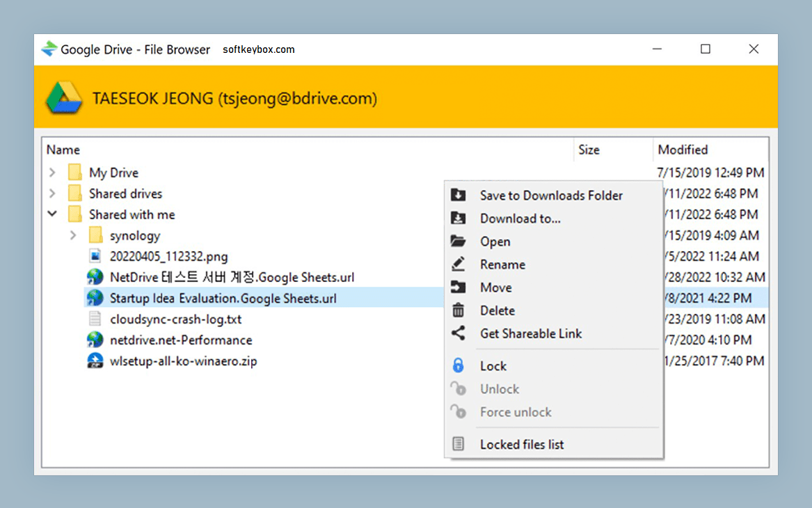Image resolution: width=812 pixels, height=508 pixels.
Task: Click the Move icon in context menu
Action: pyautogui.click(x=459, y=287)
